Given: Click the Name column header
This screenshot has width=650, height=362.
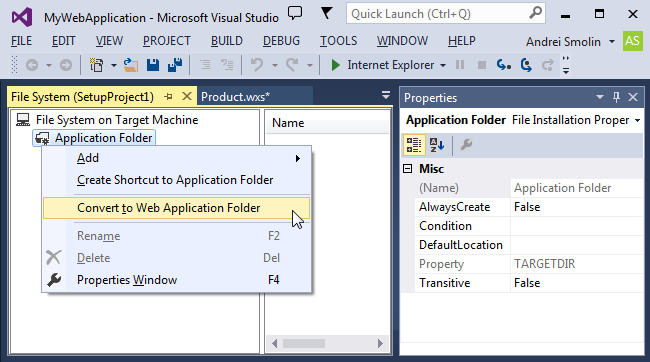Looking at the screenshot, I should click(x=327, y=123).
